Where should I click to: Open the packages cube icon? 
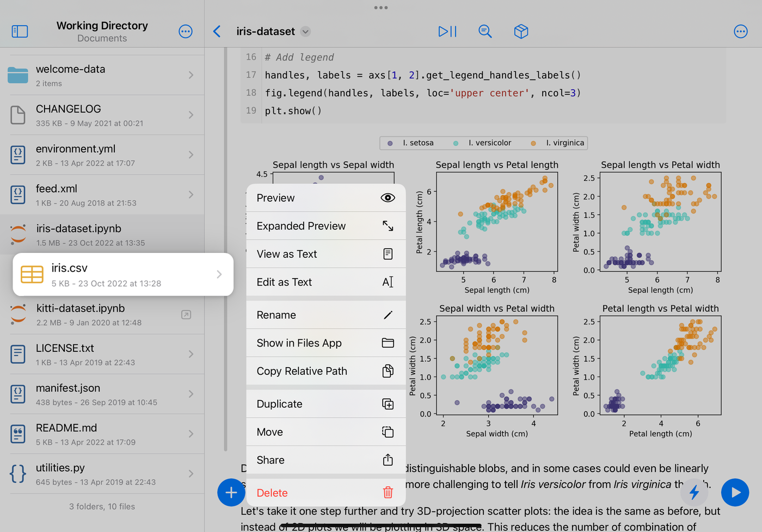[x=521, y=32]
